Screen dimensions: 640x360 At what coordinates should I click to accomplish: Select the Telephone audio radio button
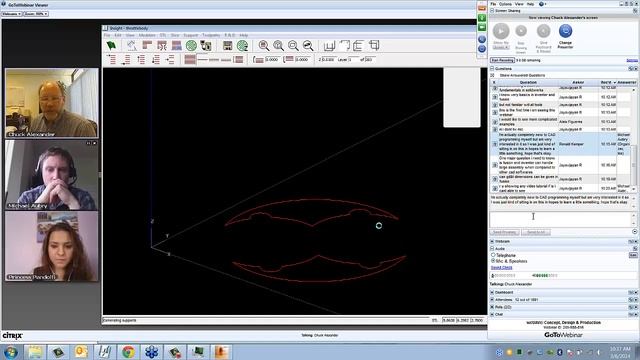(493, 255)
